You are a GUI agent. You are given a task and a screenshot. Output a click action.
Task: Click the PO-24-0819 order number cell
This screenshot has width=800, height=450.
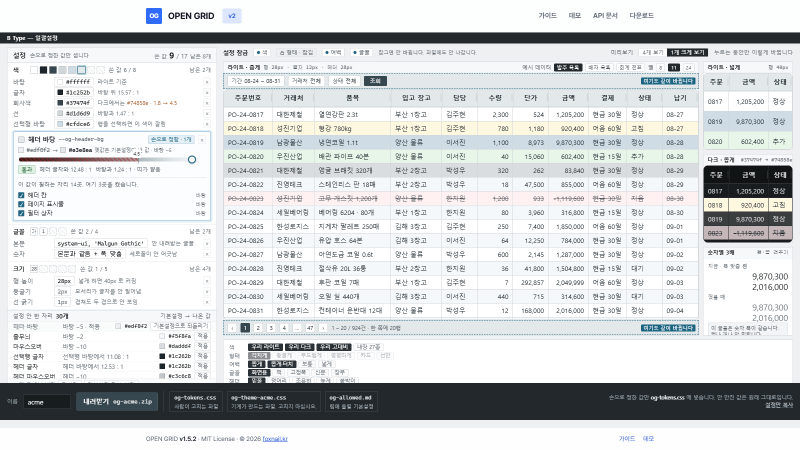point(246,143)
